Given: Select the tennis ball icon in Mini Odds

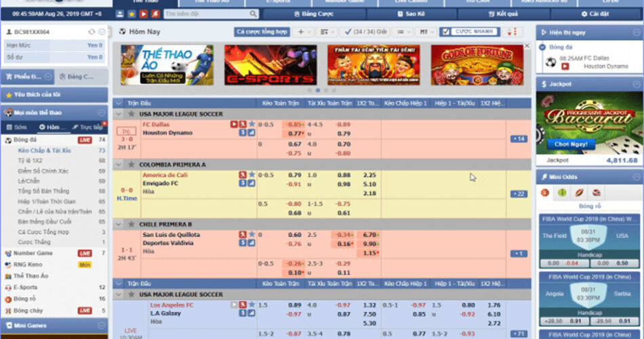Looking at the screenshot, I should click(562, 193).
